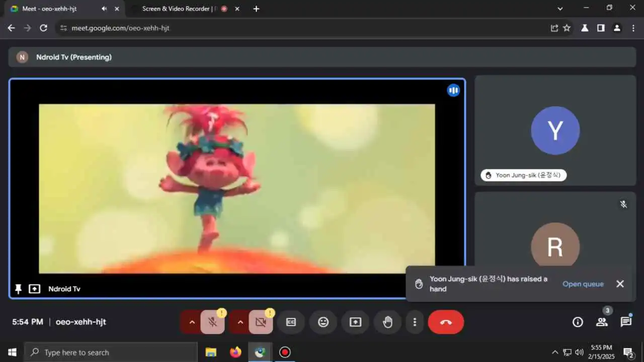Open the chat with everyone icon

tap(626, 322)
